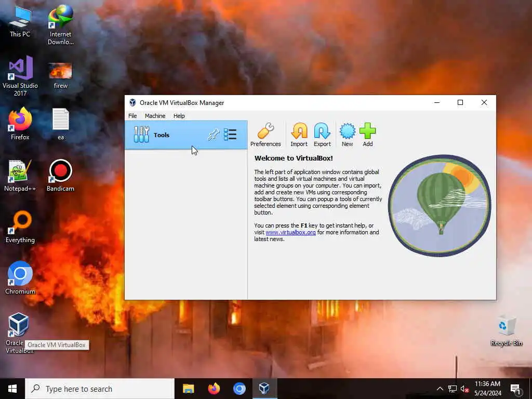Open Firefox from the taskbar
Image resolution: width=532 pixels, height=399 pixels.
(x=214, y=389)
